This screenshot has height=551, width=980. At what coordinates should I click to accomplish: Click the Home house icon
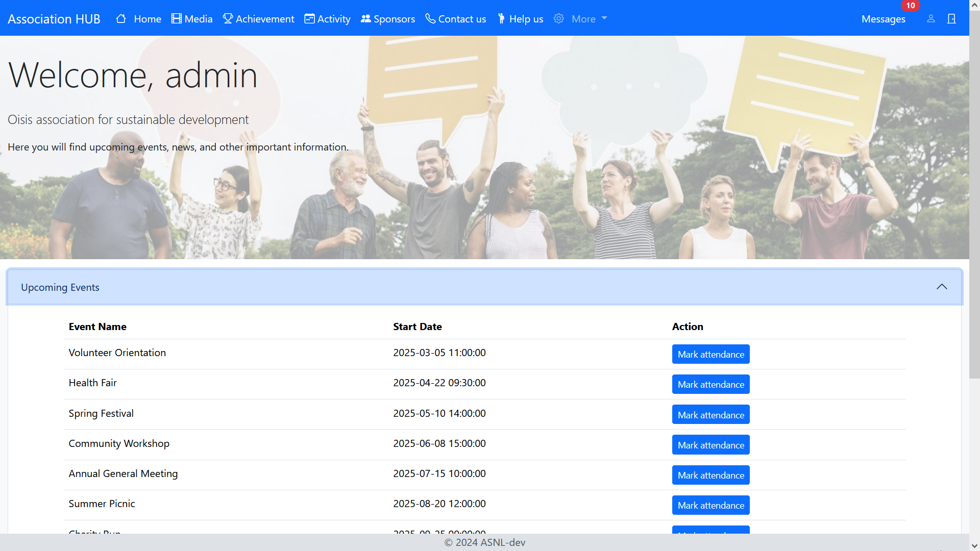[x=121, y=19]
